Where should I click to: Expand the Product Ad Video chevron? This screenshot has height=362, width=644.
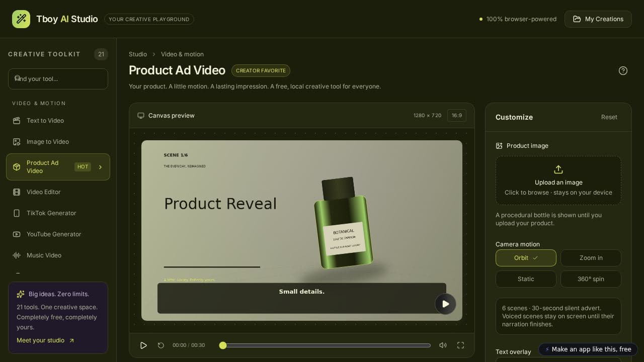pyautogui.click(x=100, y=167)
